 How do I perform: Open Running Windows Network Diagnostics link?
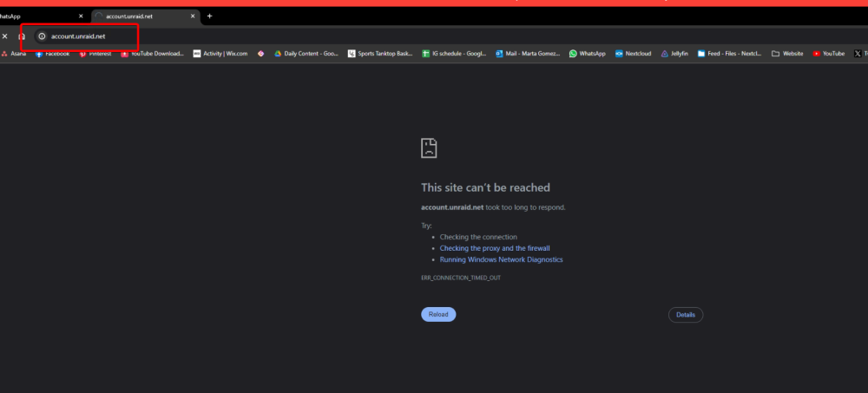pyautogui.click(x=501, y=259)
